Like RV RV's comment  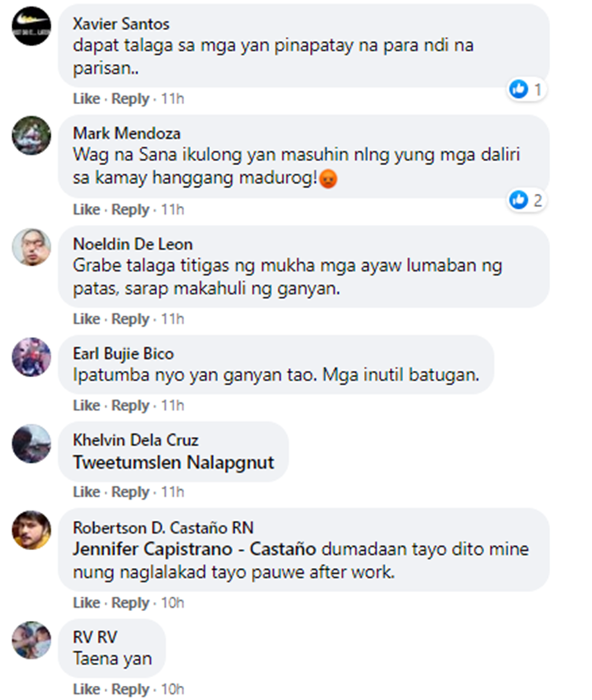pyautogui.click(x=86, y=689)
